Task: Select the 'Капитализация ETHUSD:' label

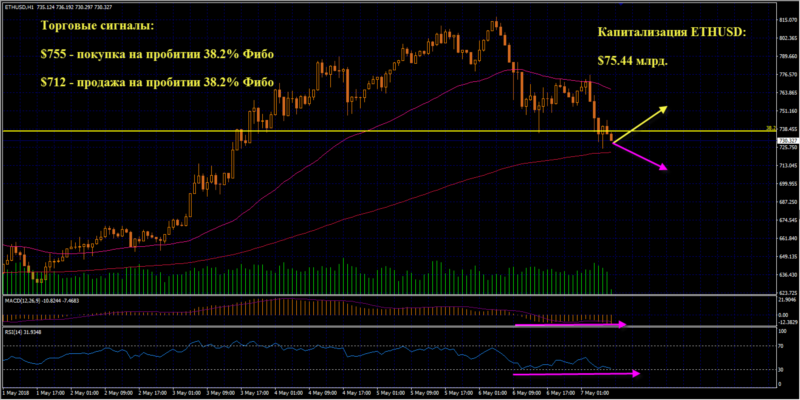Action: pyautogui.click(x=671, y=32)
